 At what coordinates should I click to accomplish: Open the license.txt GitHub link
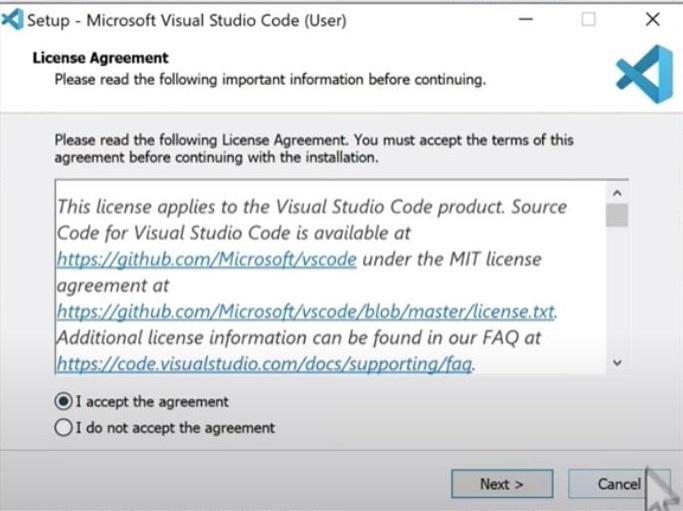point(305,311)
